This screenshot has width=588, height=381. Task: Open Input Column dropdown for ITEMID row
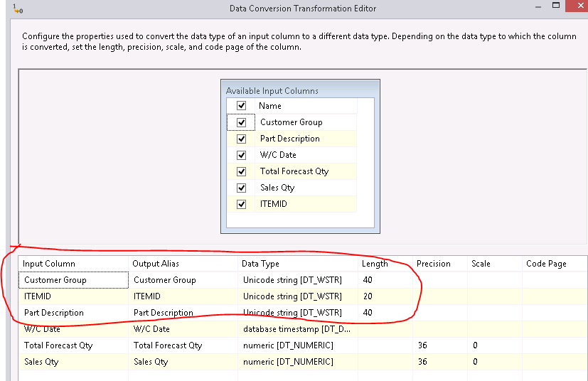click(73, 296)
